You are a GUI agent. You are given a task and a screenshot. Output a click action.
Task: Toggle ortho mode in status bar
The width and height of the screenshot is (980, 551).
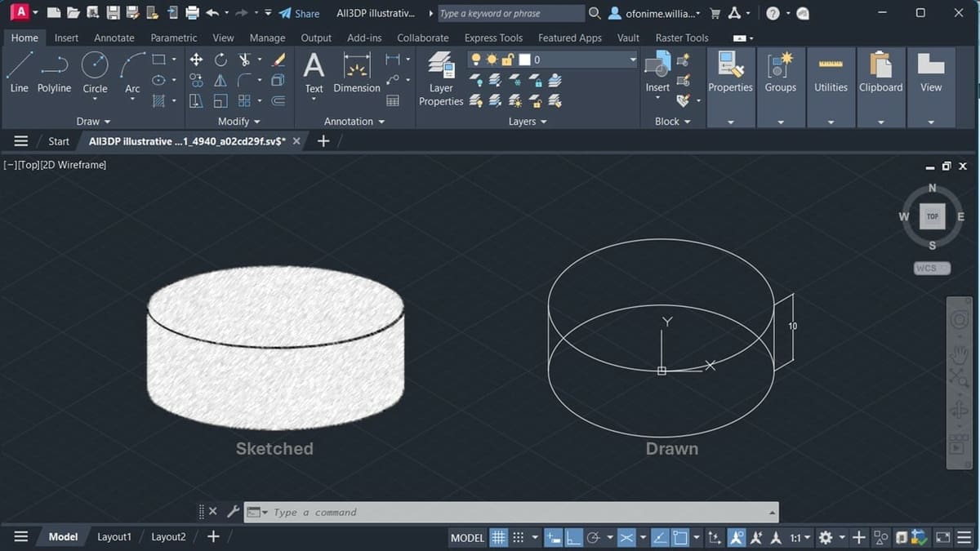(x=574, y=536)
